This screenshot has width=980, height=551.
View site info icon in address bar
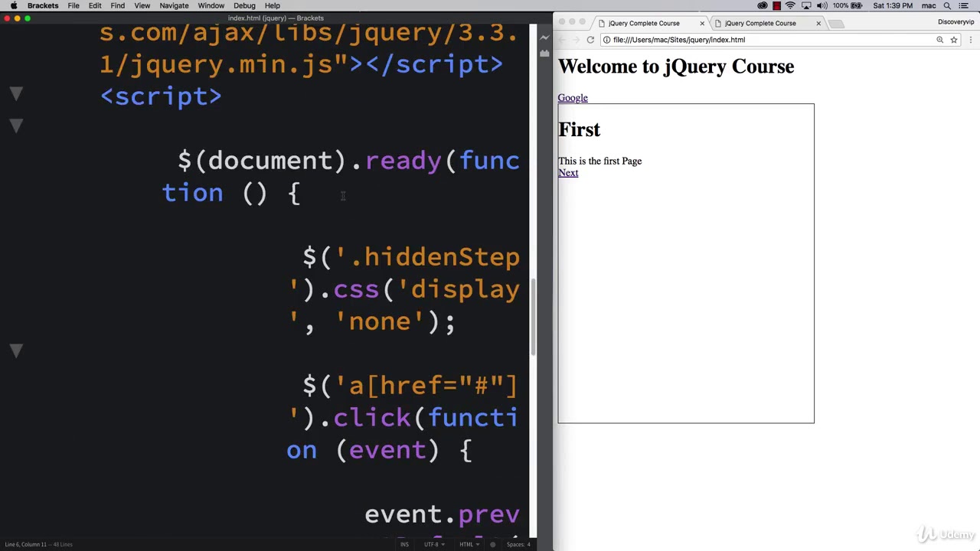606,40
